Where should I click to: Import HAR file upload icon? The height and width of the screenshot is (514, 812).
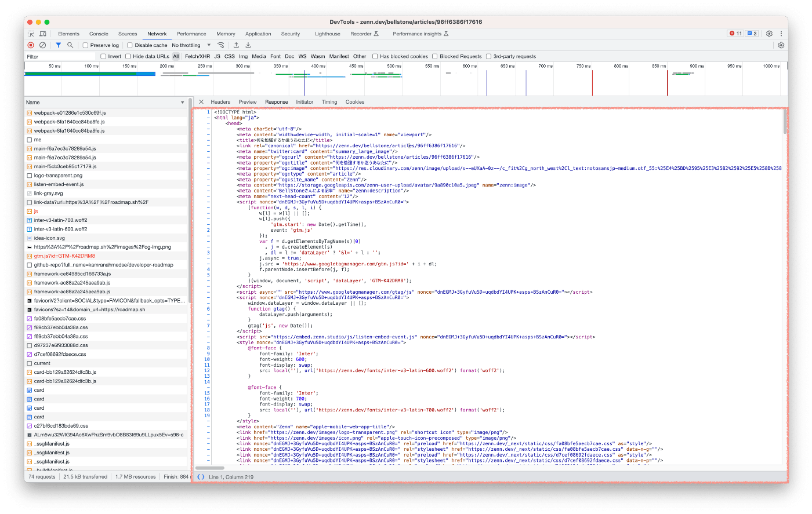pyautogui.click(x=236, y=45)
